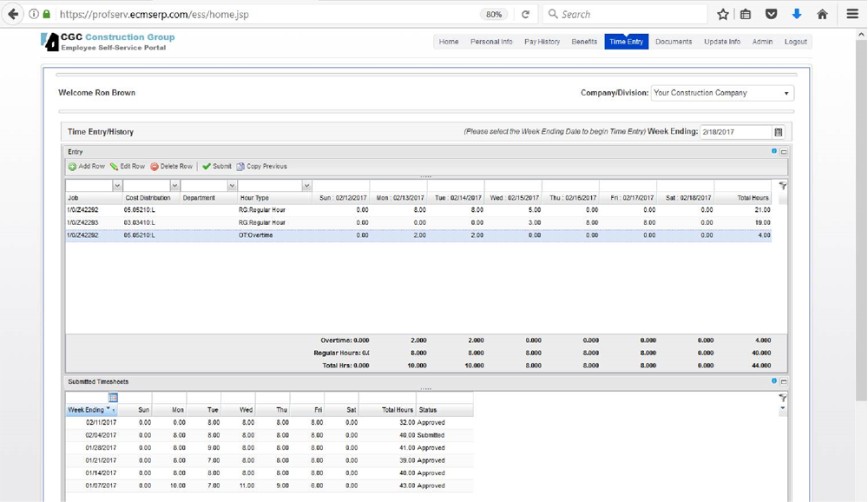Sort by Week Ending column header
The width and height of the screenshot is (868, 502).
(x=87, y=410)
